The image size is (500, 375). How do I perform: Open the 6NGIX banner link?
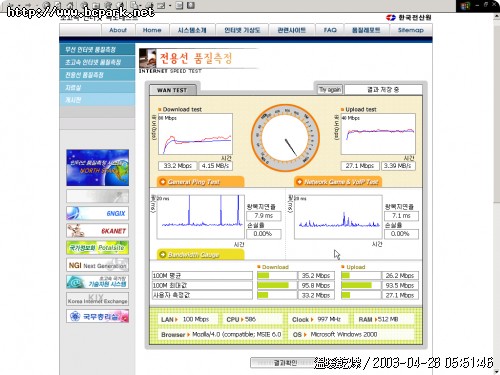(x=97, y=213)
